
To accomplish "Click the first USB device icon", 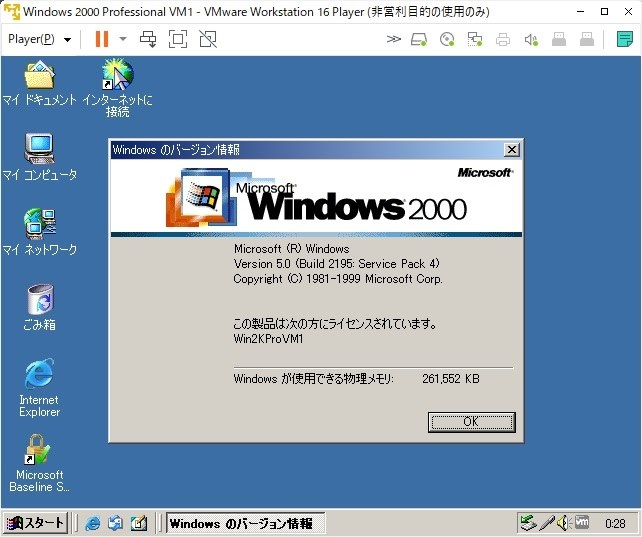I will [559, 39].
